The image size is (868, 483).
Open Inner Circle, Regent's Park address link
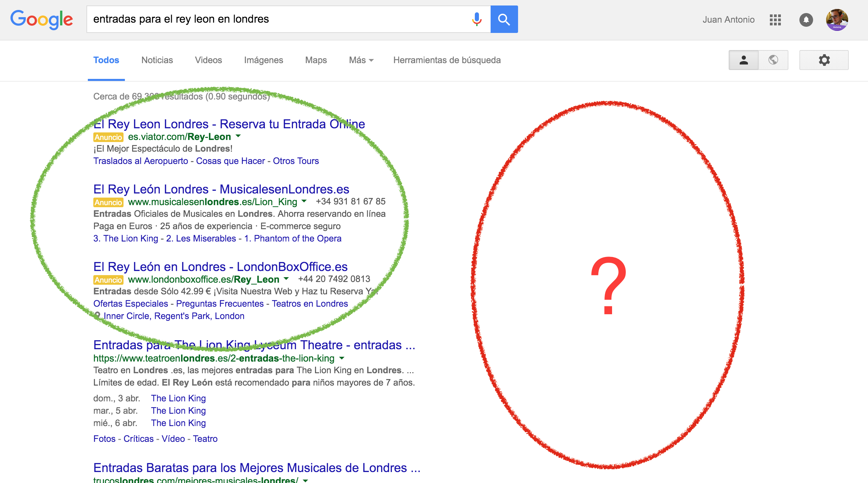click(x=174, y=316)
